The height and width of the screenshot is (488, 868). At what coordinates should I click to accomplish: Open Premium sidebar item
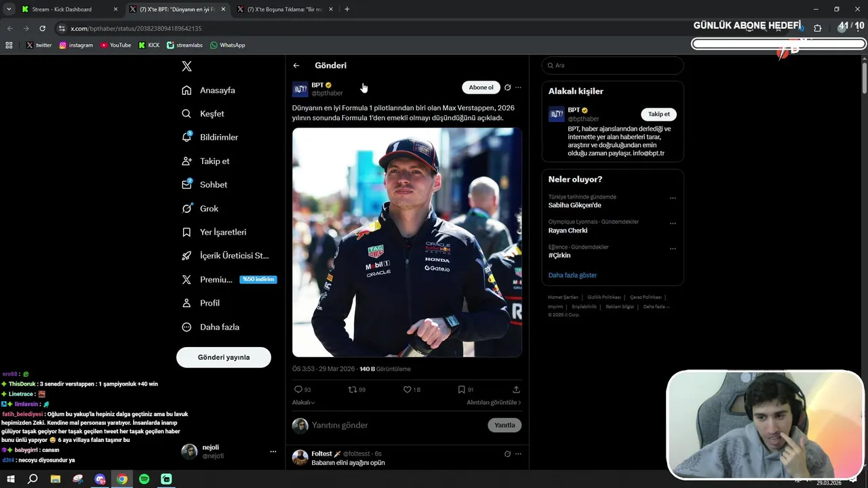pos(229,279)
